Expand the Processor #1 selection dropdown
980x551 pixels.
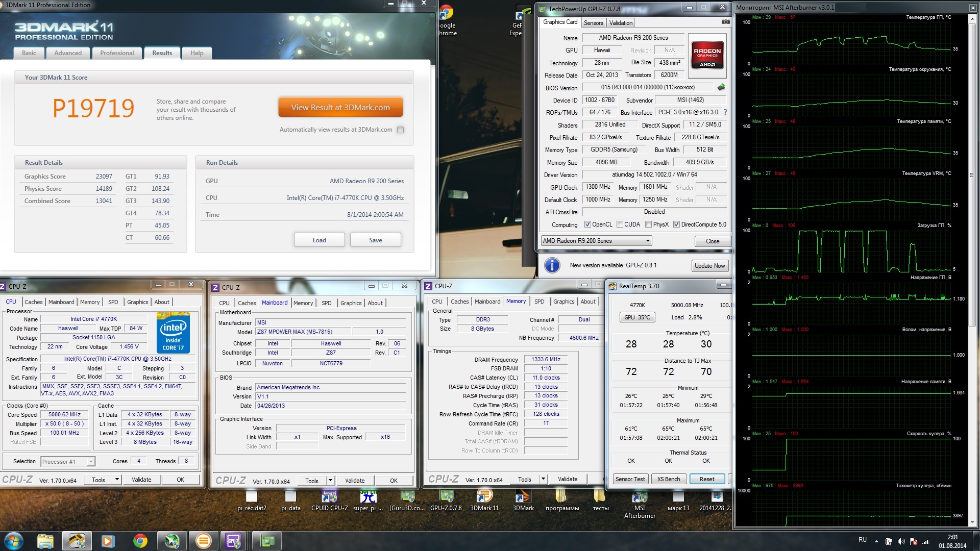coord(90,462)
